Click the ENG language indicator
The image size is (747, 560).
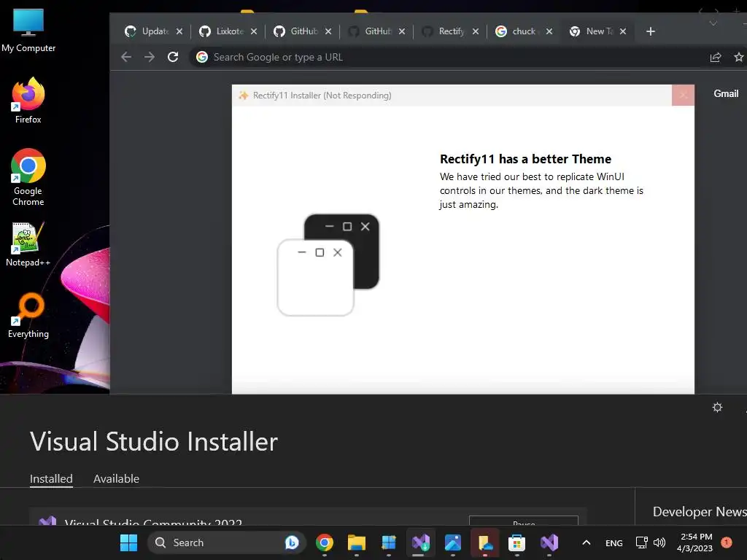[x=614, y=542]
